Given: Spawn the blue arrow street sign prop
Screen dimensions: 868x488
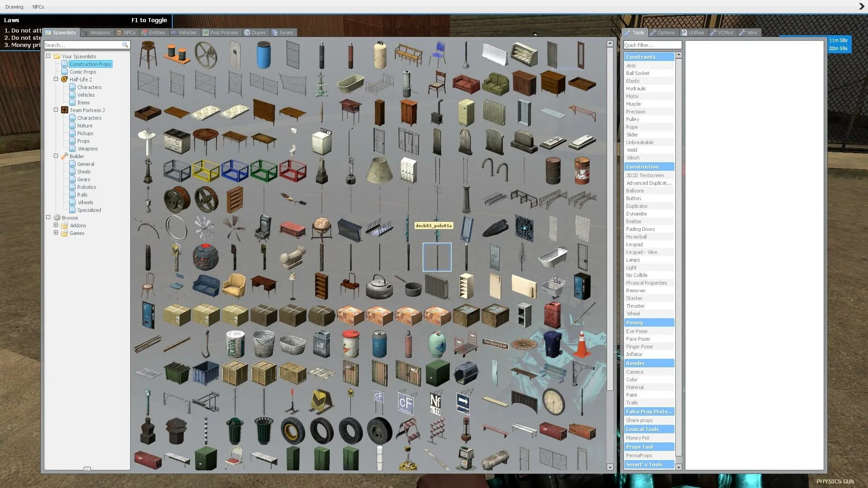Looking at the screenshot, I should (463, 402).
